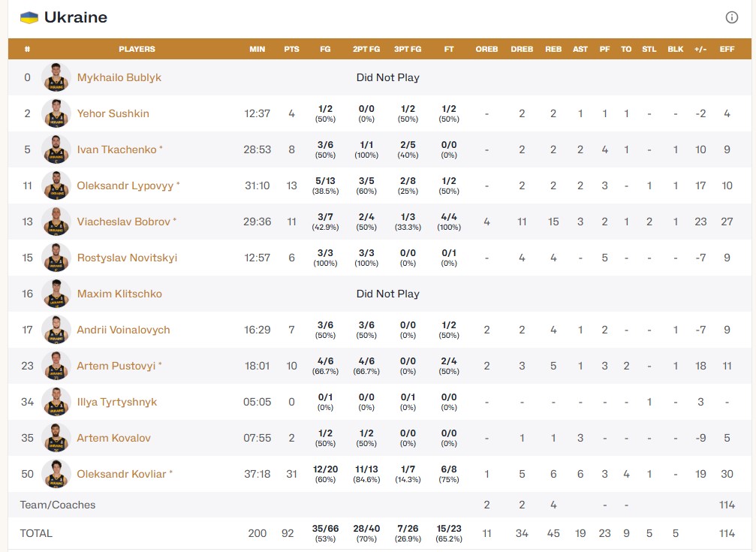
Task: Open Viacheslav Bobrov player link
Action: coord(123,222)
